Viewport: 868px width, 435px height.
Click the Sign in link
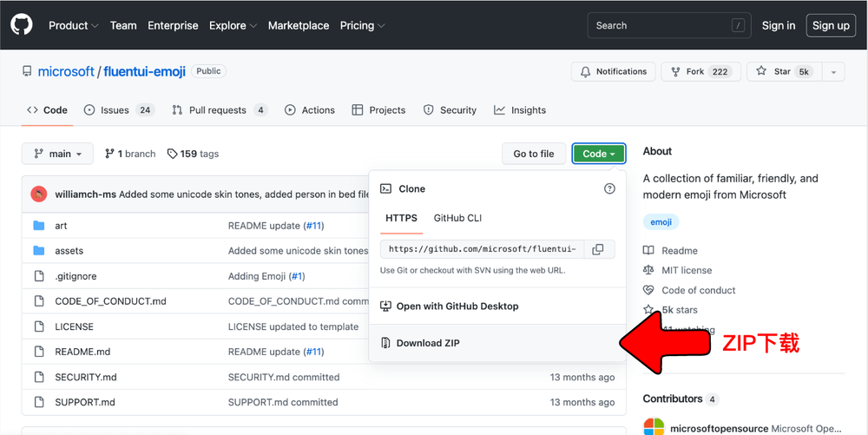tap(779, 25)
